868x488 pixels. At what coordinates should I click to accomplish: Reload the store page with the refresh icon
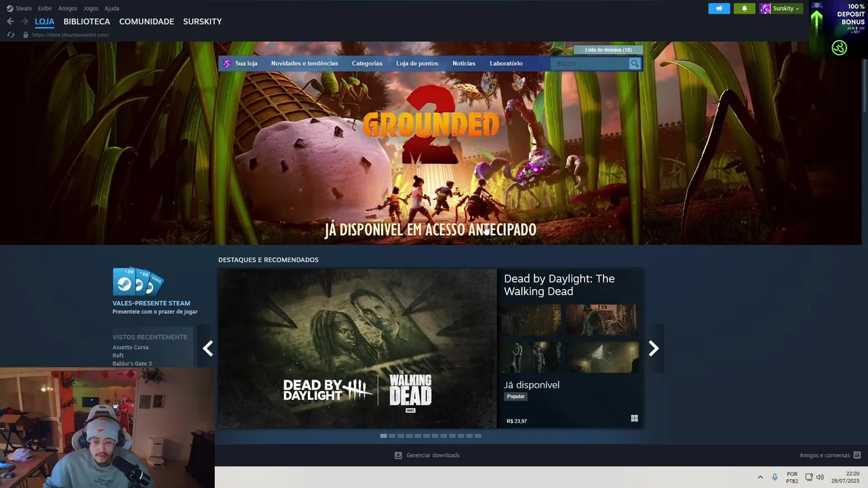[x=11, y=35]
